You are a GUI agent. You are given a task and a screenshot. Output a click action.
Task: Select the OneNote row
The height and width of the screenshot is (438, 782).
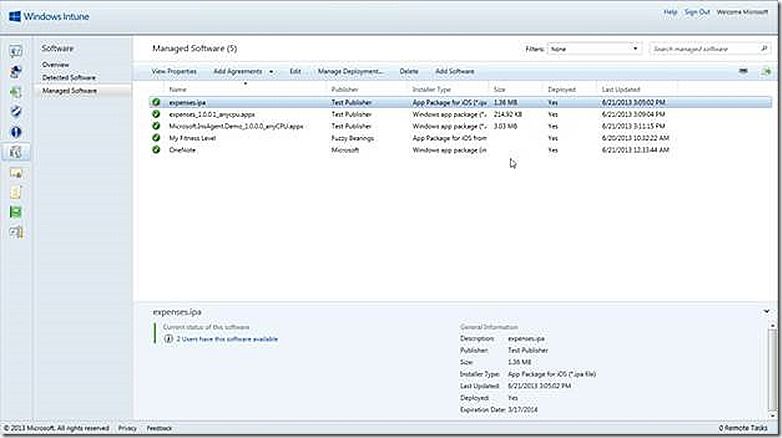point(460,150)
